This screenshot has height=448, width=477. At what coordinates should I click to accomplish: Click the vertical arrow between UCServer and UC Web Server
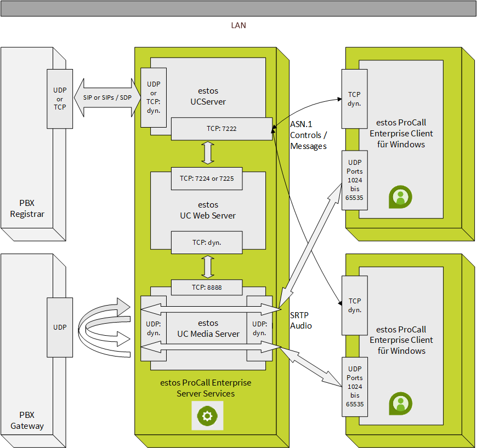point(207,153)
